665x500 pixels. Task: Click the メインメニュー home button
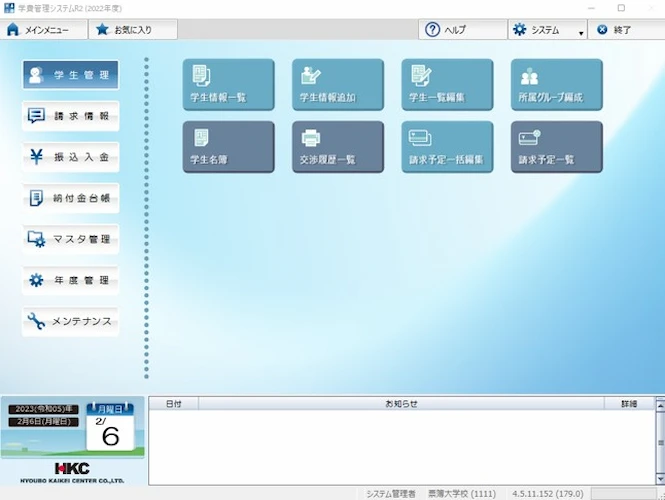(44, 30)
